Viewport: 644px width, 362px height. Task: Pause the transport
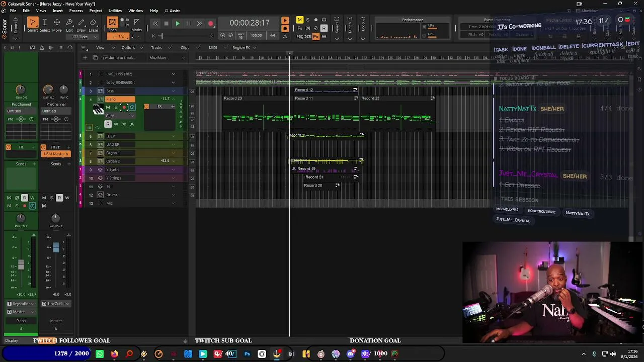tap(188, 24)
